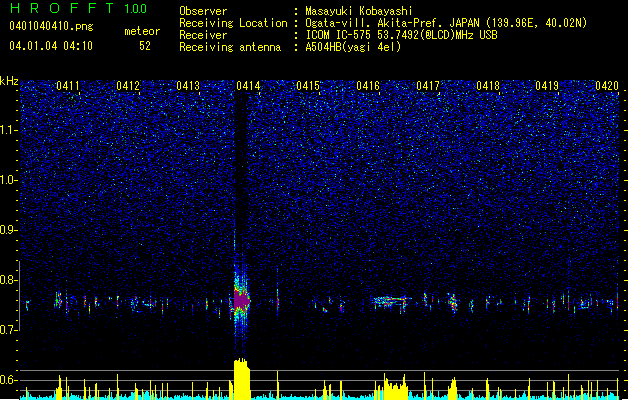The width and height of the screenshot is (629, 400).
Task: Click the Receiving Location label
Action: point(233,23)
